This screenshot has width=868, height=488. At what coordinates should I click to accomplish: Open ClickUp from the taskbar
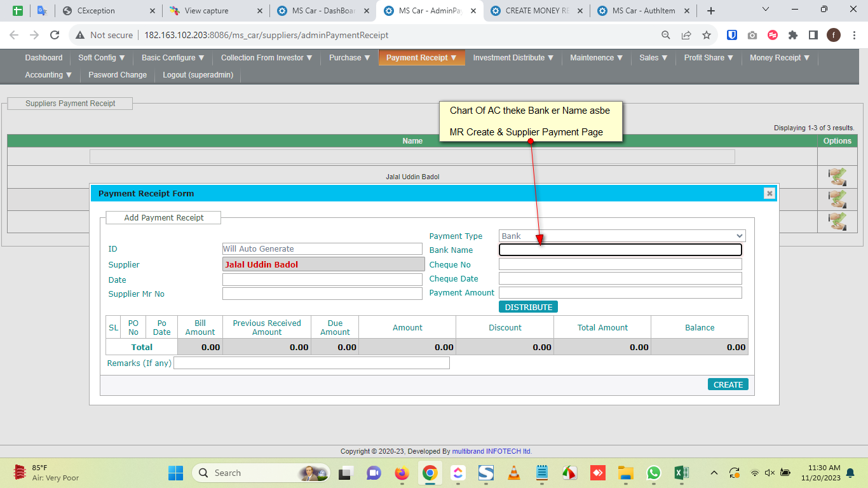(x=458, y=473)
